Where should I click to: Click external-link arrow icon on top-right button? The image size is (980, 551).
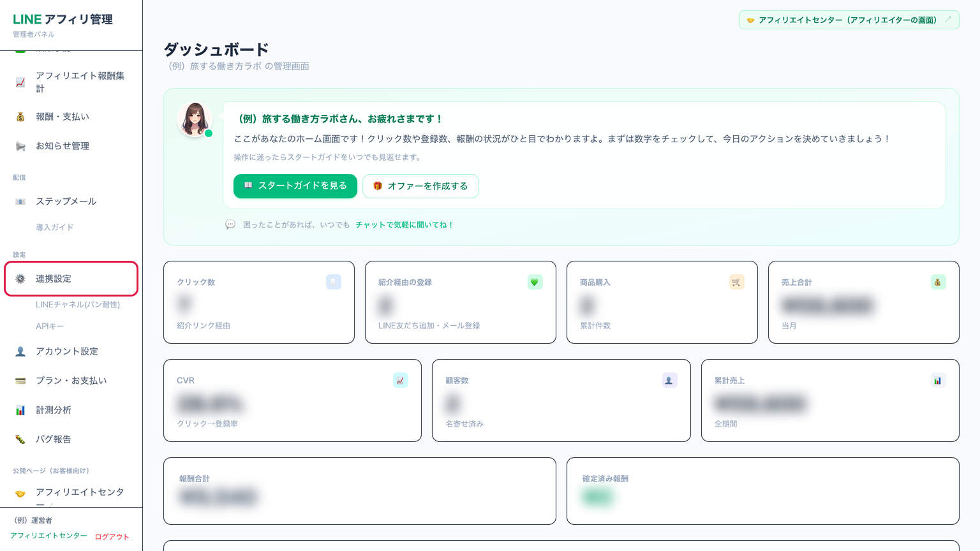[948, 20]
